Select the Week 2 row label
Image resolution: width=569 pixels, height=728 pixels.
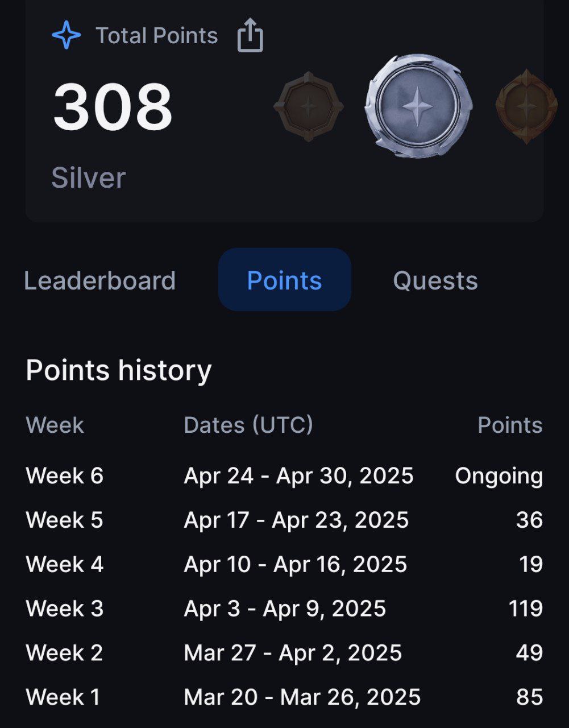65,653
